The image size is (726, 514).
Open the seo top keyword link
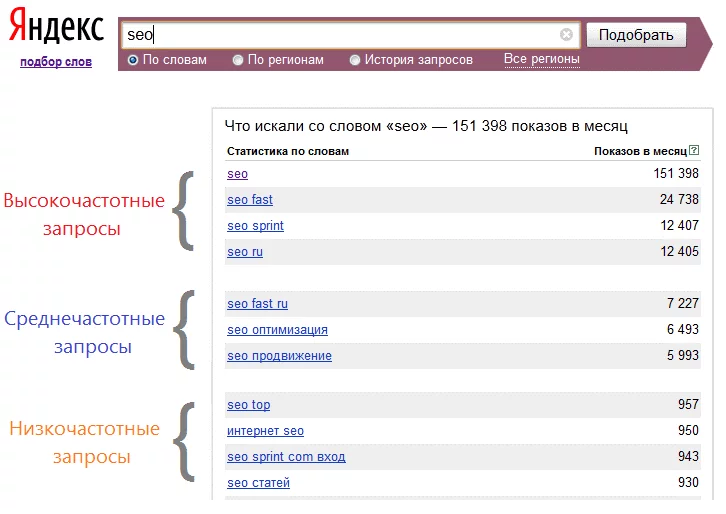(x=249, y=405)
